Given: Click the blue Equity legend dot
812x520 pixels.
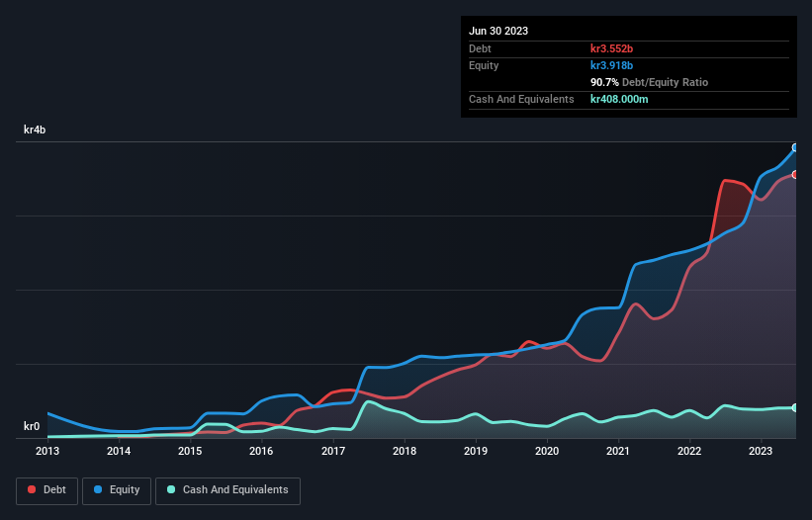Looking at the screenshot, I should pyautogui.click(x=98, y=489).
